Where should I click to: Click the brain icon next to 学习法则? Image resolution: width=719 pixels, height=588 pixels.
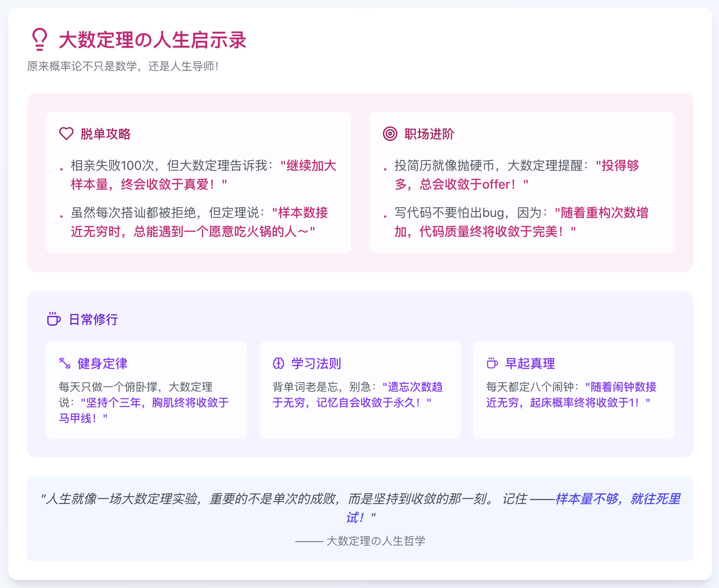[279, 363]
